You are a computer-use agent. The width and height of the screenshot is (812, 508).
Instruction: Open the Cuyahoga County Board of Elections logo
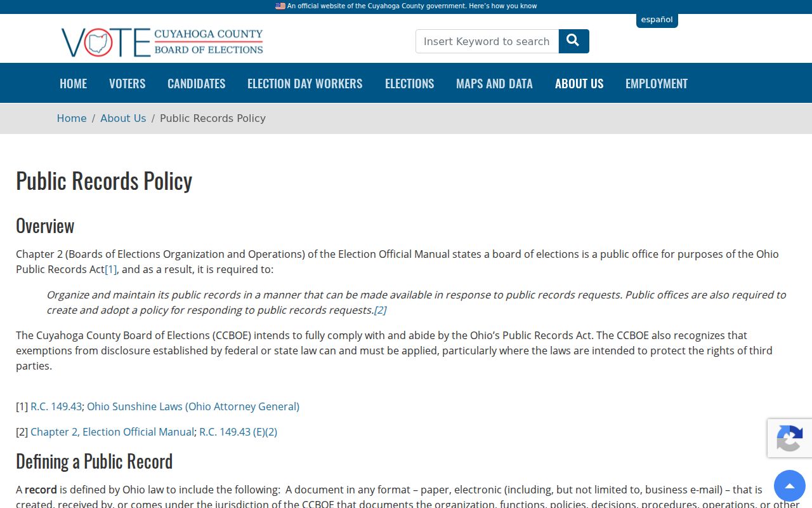click(162, 43)
